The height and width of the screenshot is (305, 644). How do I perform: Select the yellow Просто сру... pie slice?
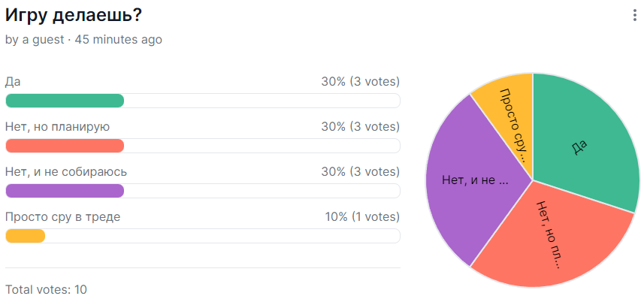pyautogui.click(x=511, y=119)
